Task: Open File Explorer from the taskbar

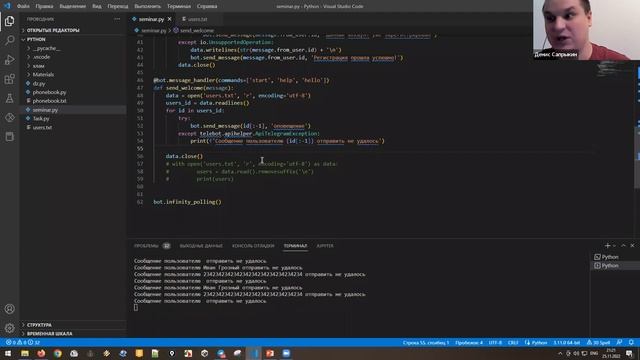Action: [25, 353]
